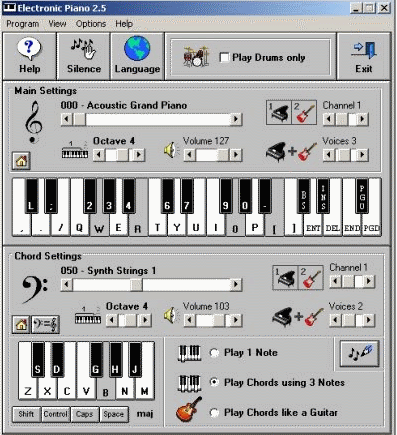Screen dimensions: 397x435
Task: Open the Language globe icon
Action: [137, 49]
